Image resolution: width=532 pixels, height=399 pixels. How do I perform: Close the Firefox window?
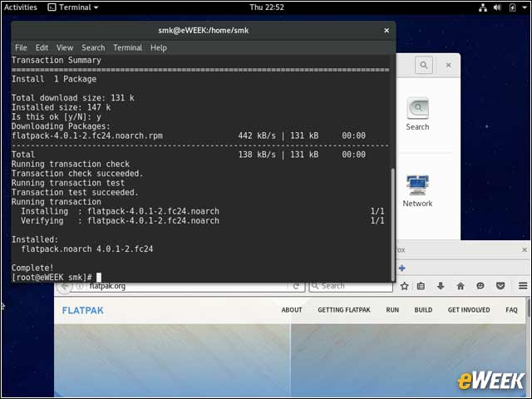525,249
